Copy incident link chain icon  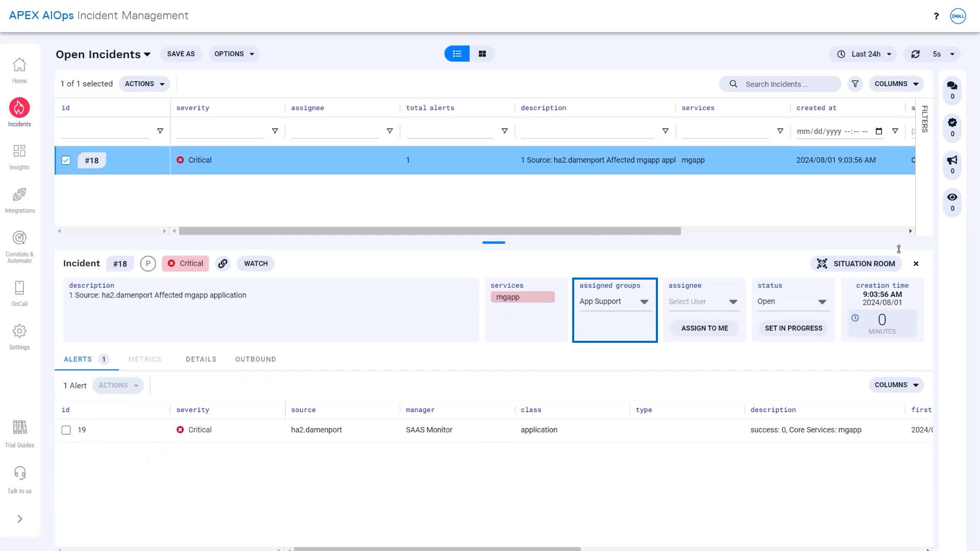point(223,264)
